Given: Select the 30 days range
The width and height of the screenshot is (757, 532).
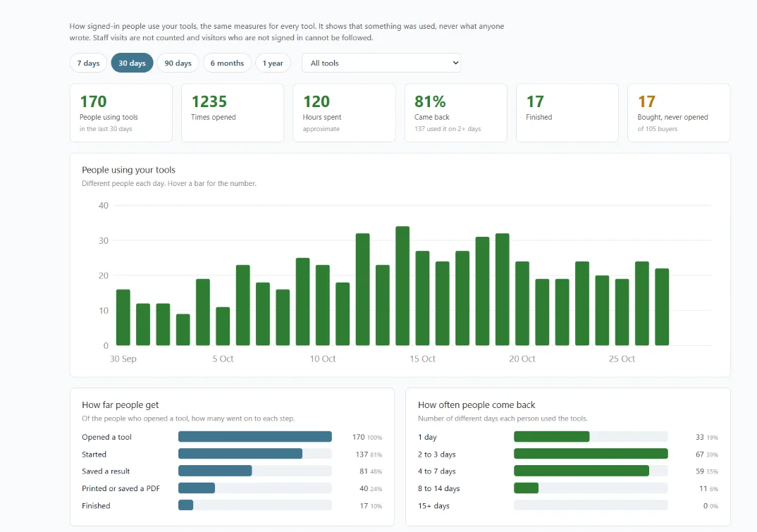Looking at the screenshot, I should coord(132,63).
